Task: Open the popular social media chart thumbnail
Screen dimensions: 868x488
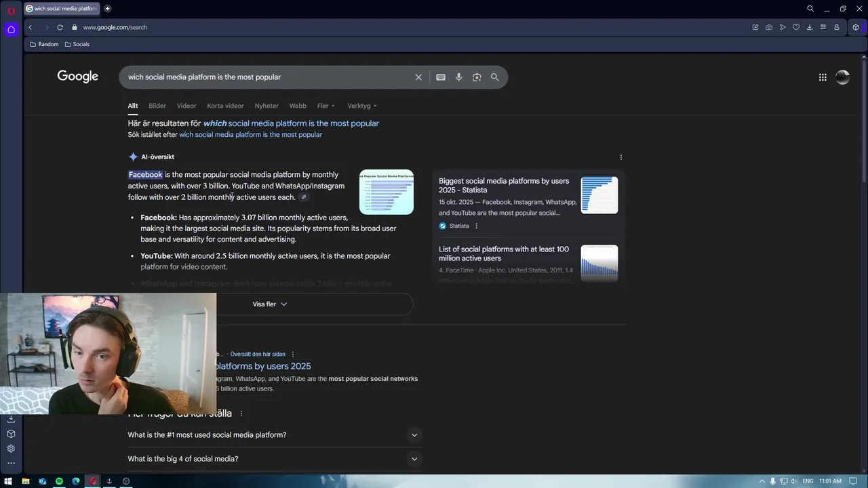Action: tap(387, 192)
